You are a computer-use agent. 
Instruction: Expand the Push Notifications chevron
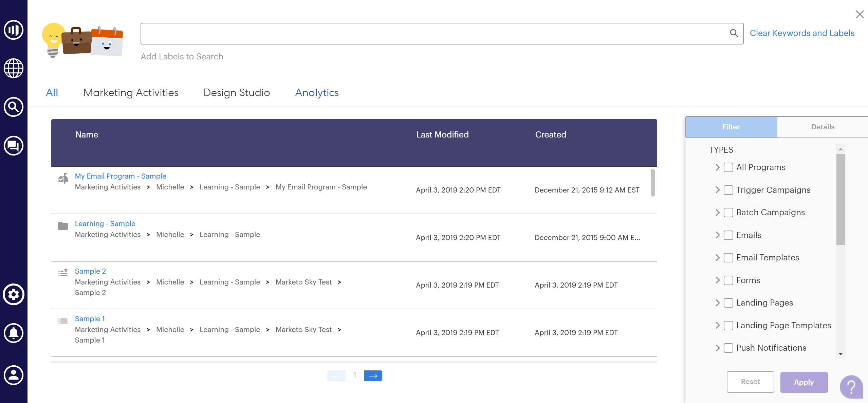717,348
